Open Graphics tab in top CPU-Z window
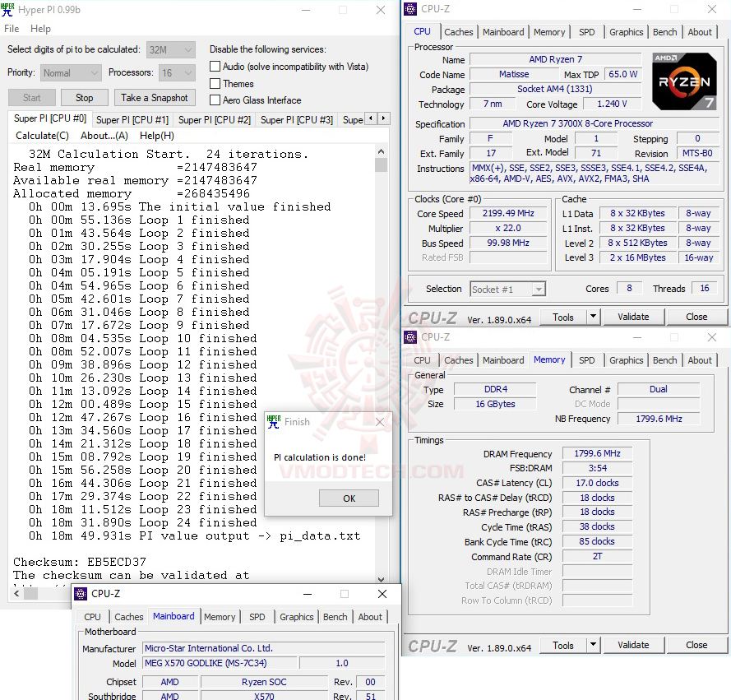 pos(626,32)
